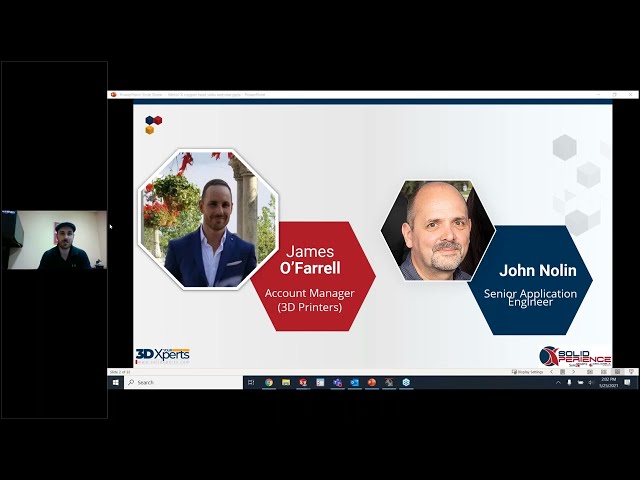Open Outlook from the taskbar
The height and width of the screenshot is (480, 640).
point(354,382)
